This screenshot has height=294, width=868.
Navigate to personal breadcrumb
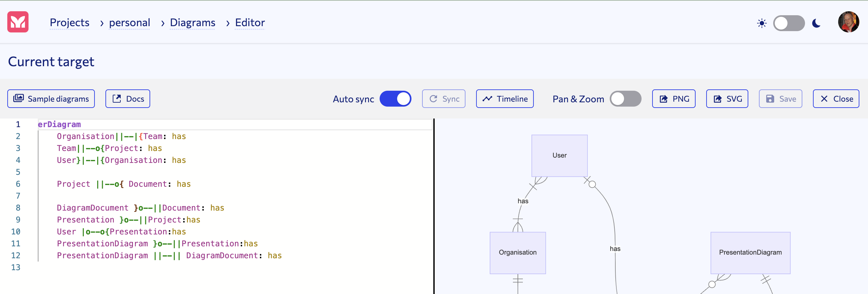coord(129,23)
